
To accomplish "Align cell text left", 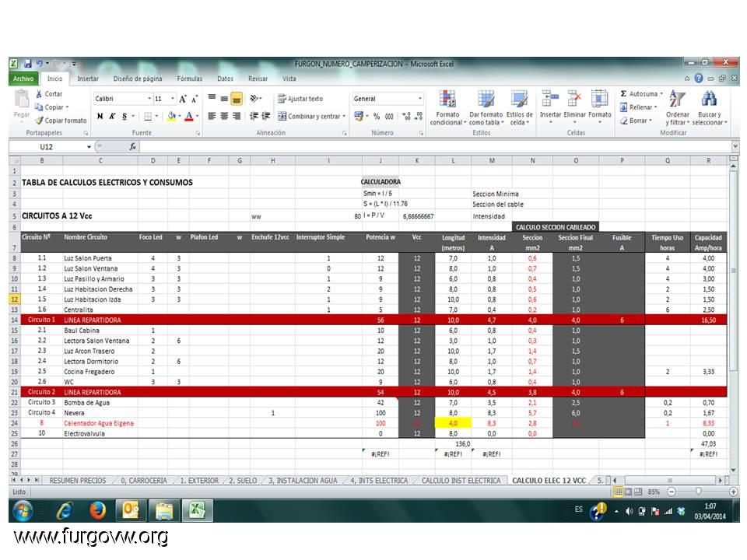I will coord(212,116).
